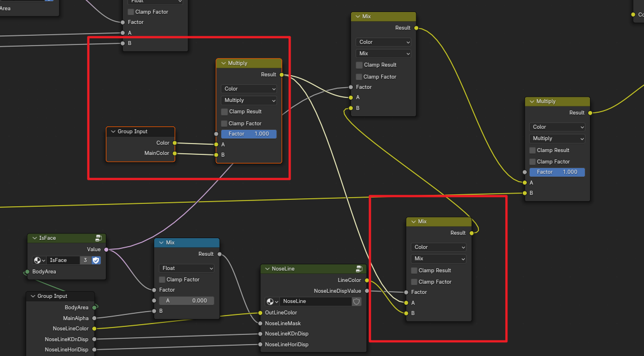Toggle fake user shield on NoseLine
Image resolution: width=644 pixels, height=356 pixels.
point(357,302)
